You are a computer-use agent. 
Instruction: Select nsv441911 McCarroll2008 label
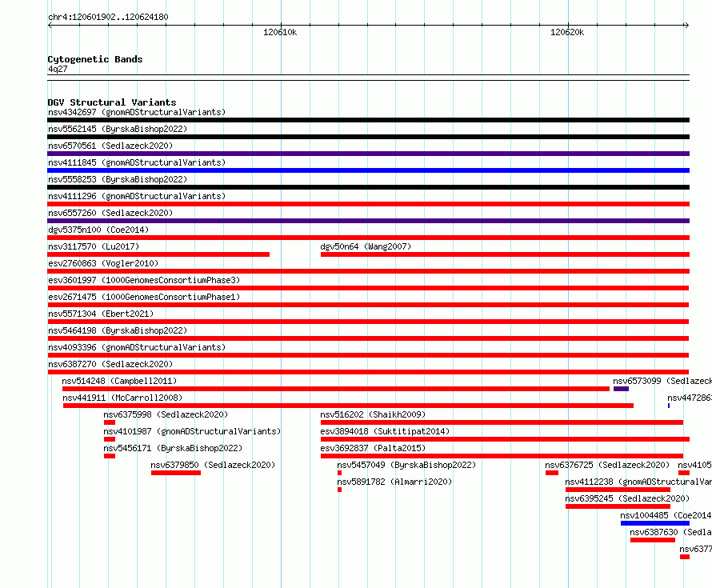(122, 398)
